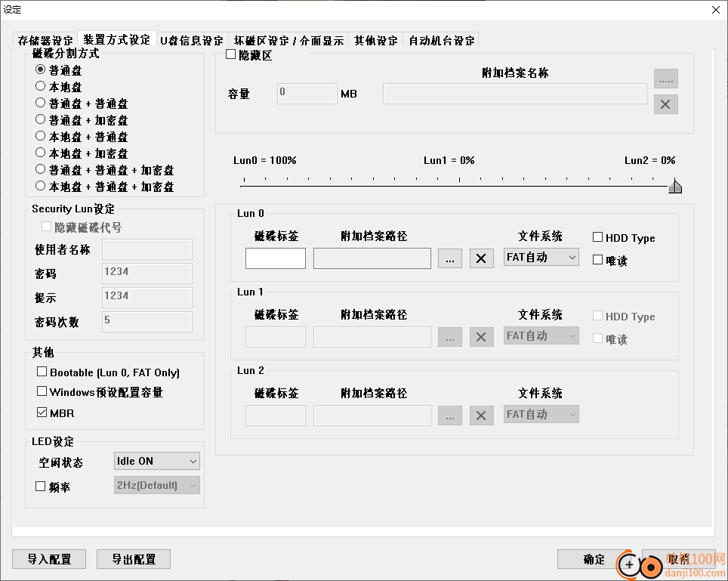The height and width of the screenshot is (581, 728).
Task: Click the 导入配置 button
Action: (49, 559)
